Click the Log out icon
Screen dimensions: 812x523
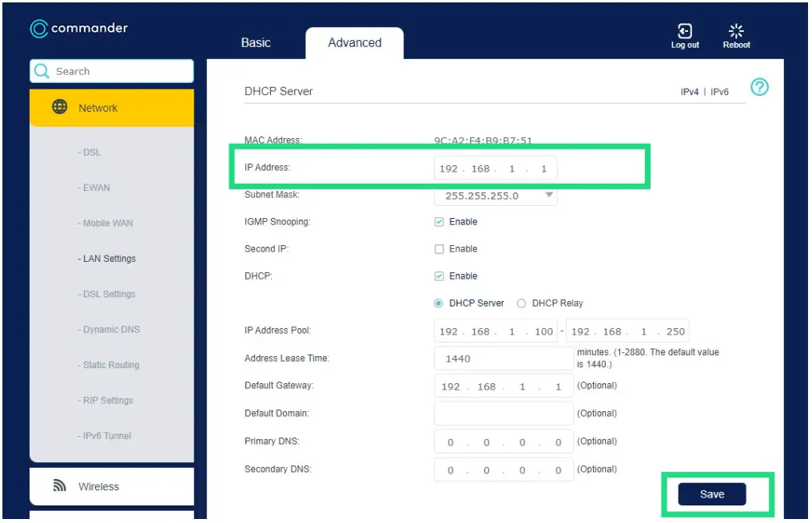coord(685,30)
